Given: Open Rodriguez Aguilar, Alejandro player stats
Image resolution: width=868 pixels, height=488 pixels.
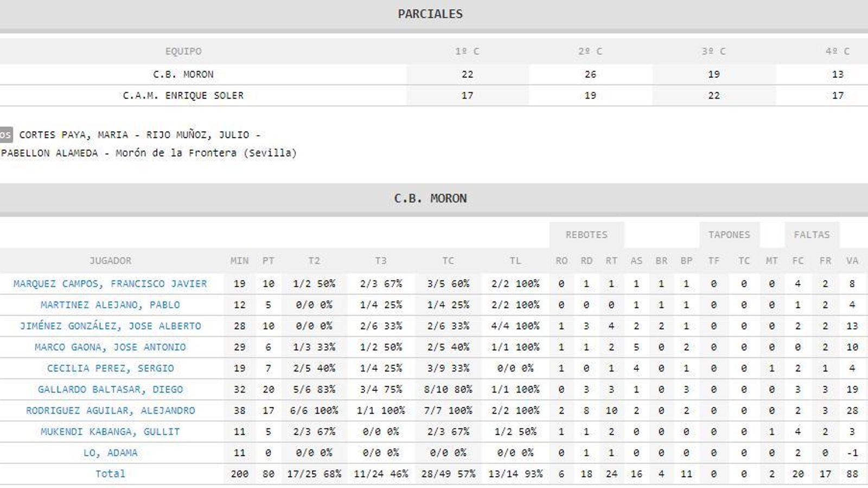Looking at the screenshot, I should pyautogui.click(x=110, y=410).
